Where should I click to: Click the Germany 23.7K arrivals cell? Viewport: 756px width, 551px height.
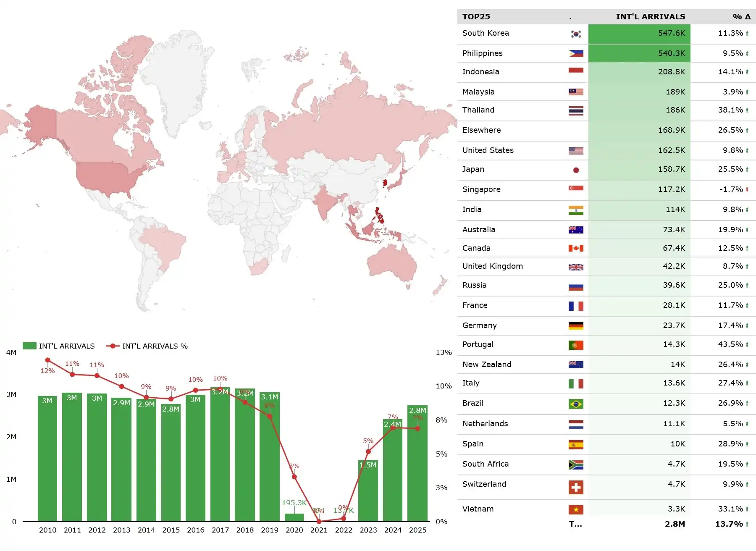(x=639, y=325)
